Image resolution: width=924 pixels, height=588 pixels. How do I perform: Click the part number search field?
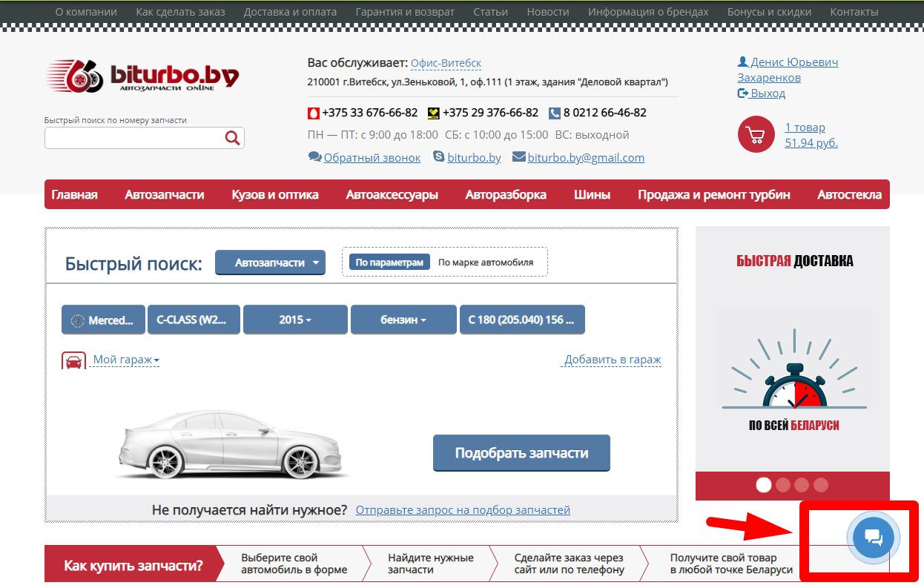[145, 138]
